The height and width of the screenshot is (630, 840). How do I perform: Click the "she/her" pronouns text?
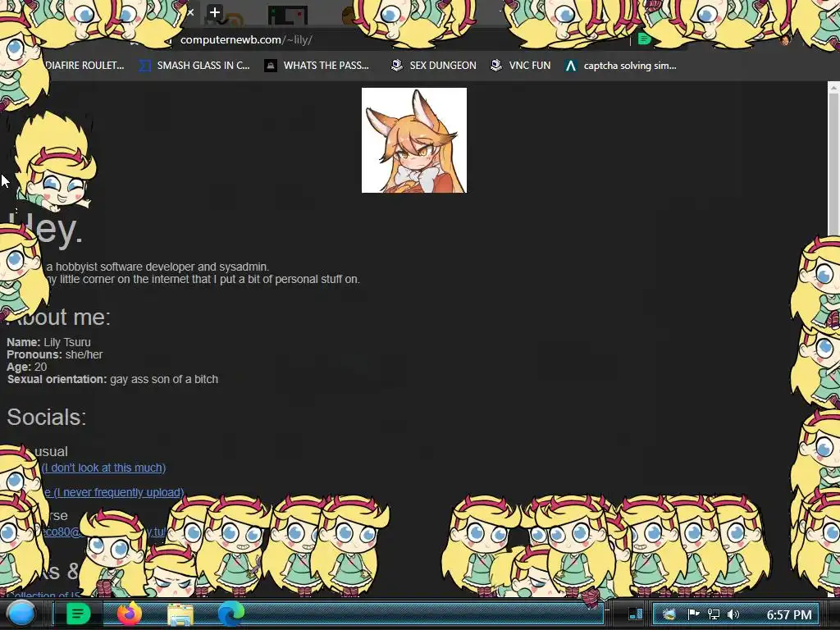coord(84,354)
